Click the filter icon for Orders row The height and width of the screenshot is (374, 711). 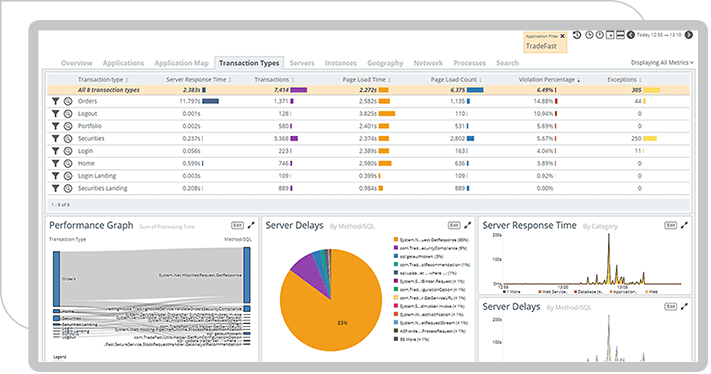(55, 101)
